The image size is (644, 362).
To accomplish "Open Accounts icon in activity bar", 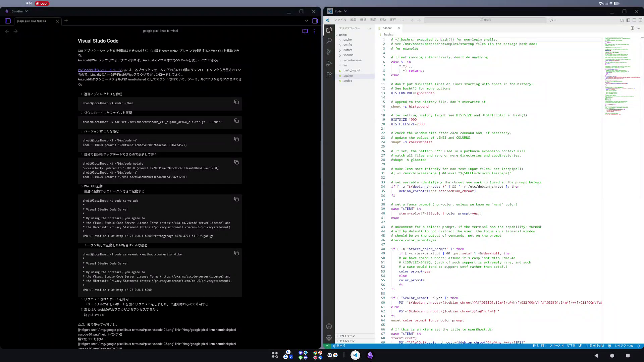I will click(329, 326).
